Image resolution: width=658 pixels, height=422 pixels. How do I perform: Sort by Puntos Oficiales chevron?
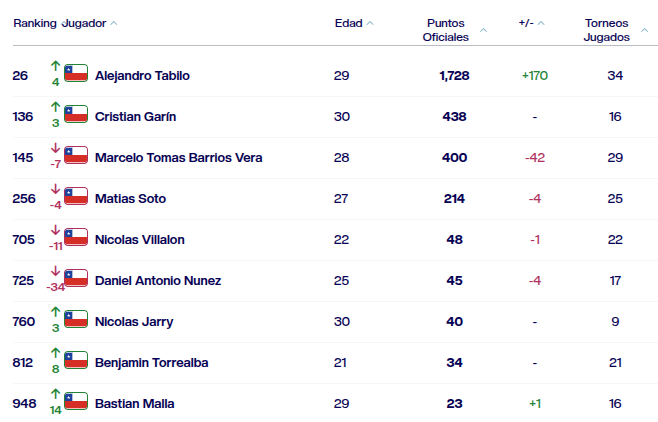483,30
